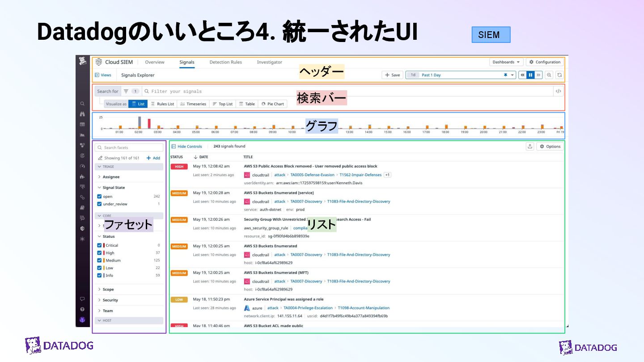This screenshot has height=362, width=644.
Task: Click cloudtrail icon in first HIGH signal row
Action: (x=247, y=175)
